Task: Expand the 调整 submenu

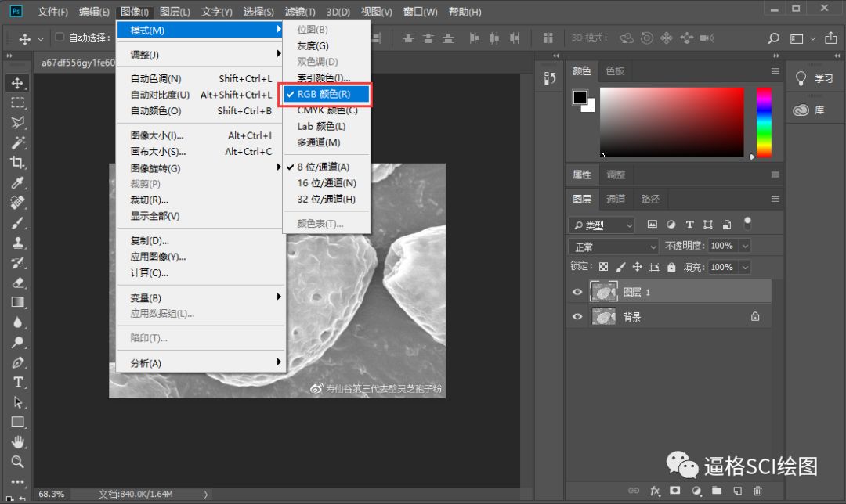Action: tap(201, 55)
